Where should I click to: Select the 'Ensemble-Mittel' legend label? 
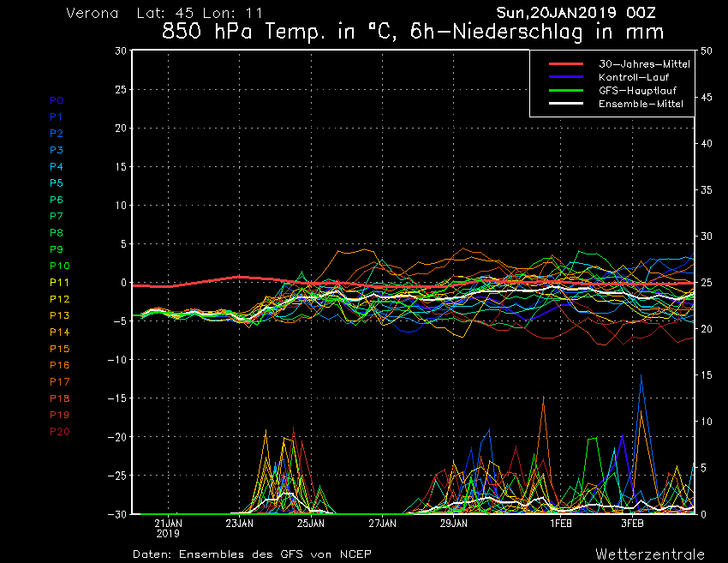(x=641, y=104)
